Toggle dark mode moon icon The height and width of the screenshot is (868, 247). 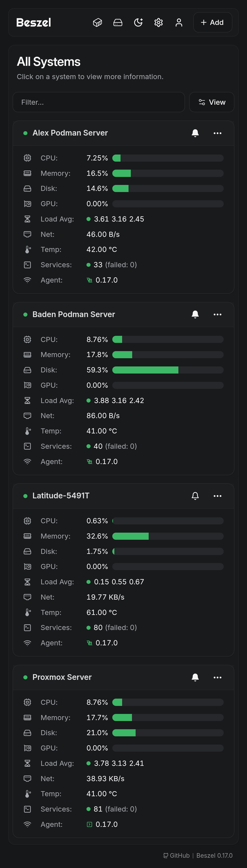138,23
